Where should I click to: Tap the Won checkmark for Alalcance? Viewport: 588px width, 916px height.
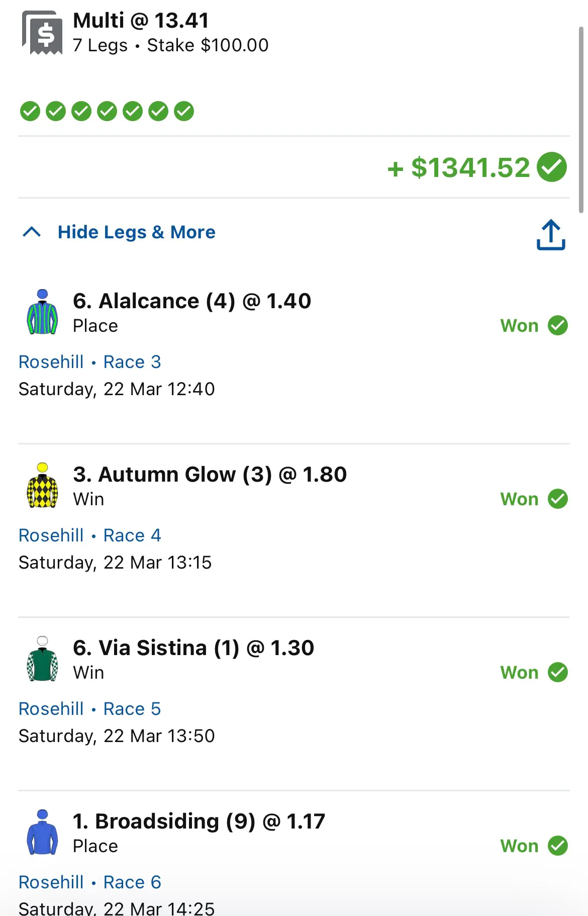[x=557, y=325]
